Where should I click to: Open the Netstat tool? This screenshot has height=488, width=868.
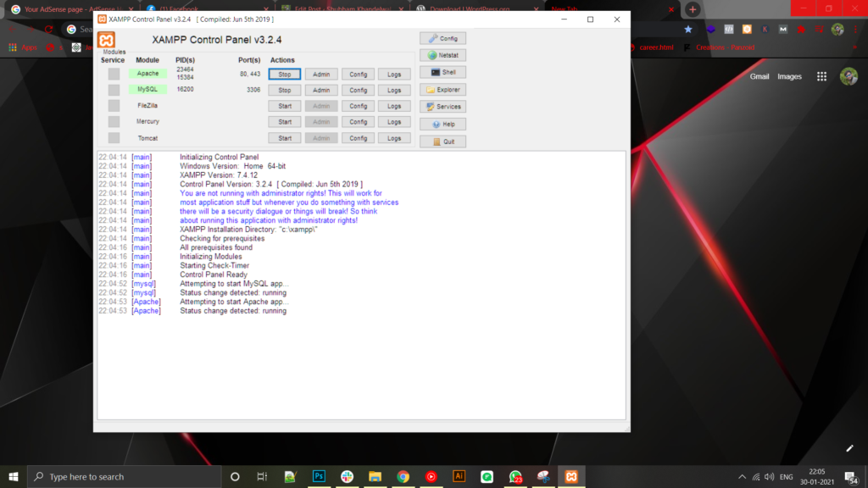click(442, 55)
